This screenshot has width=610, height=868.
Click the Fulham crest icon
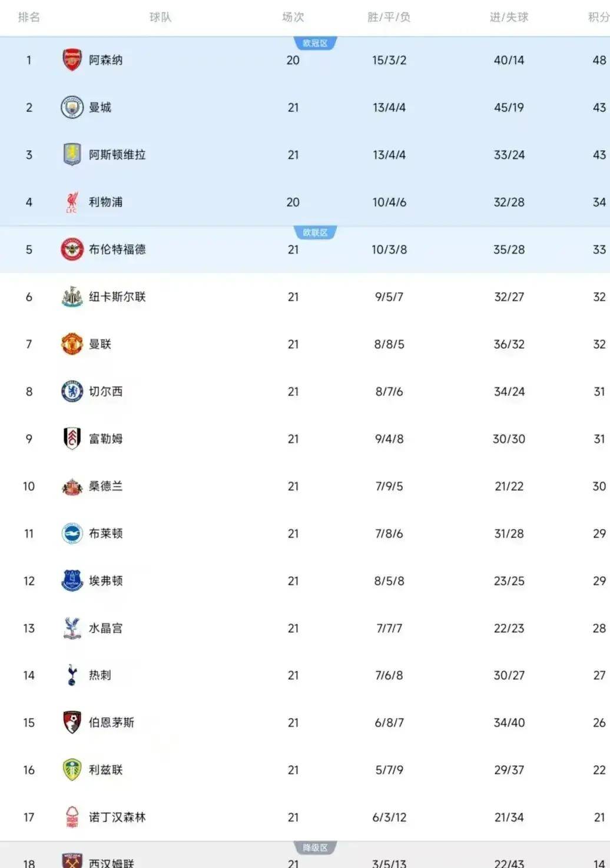72,439
